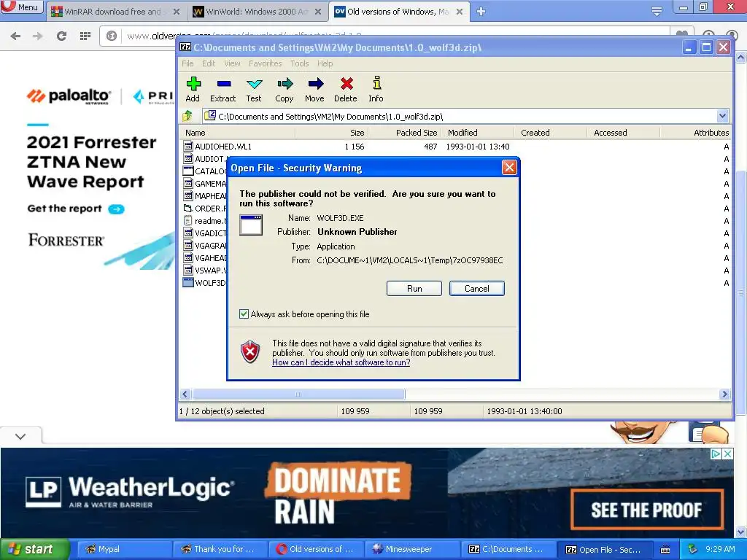747x560 pixels.
Task: Uncheck Always ask before opening this file
Action: pyautogui.click(x=244, y=314)
